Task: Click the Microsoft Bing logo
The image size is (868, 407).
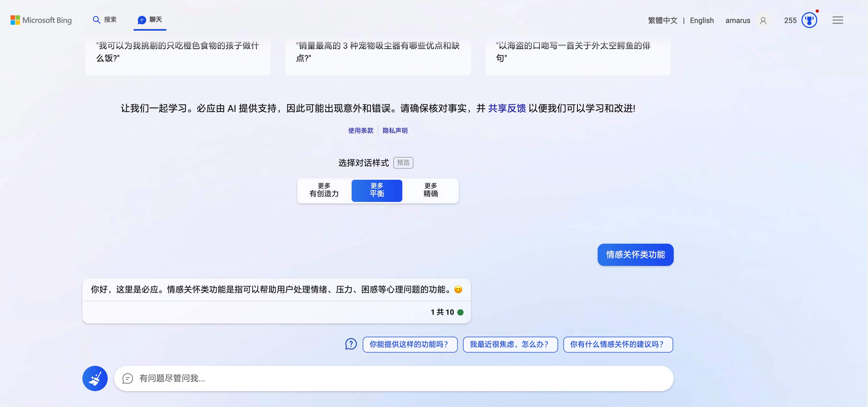Action: [x=41, y=20]
